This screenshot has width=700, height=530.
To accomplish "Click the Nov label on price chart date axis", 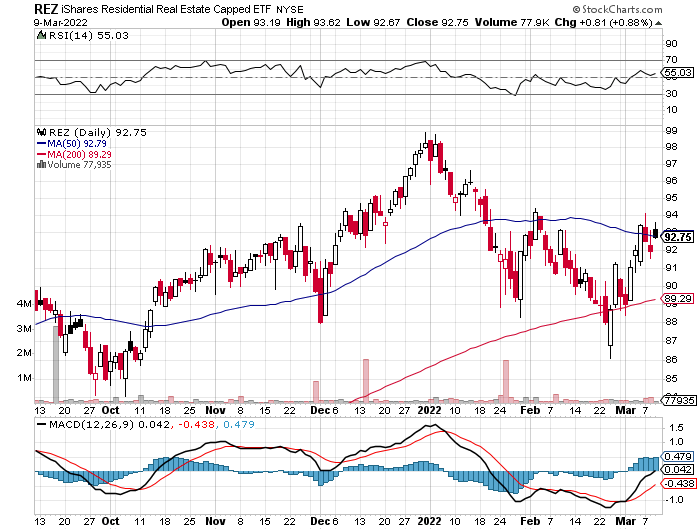I will click(x=215, y=410).
